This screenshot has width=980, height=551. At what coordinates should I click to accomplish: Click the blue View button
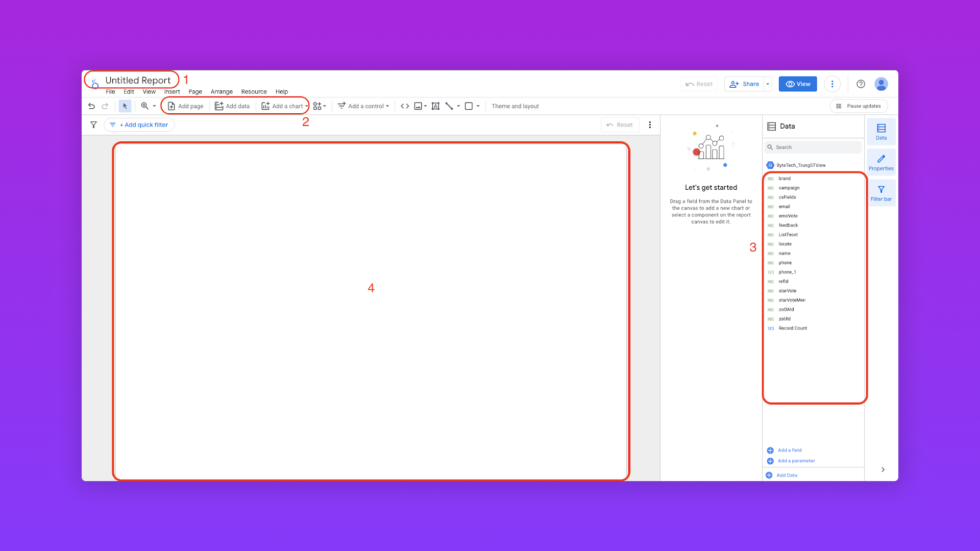pyautogui.click(x=797, y=84)
